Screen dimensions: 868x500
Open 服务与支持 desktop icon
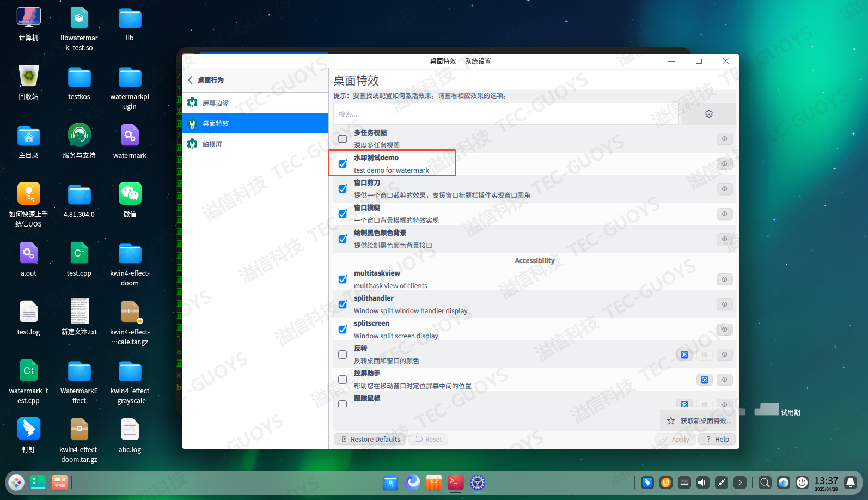79,141
